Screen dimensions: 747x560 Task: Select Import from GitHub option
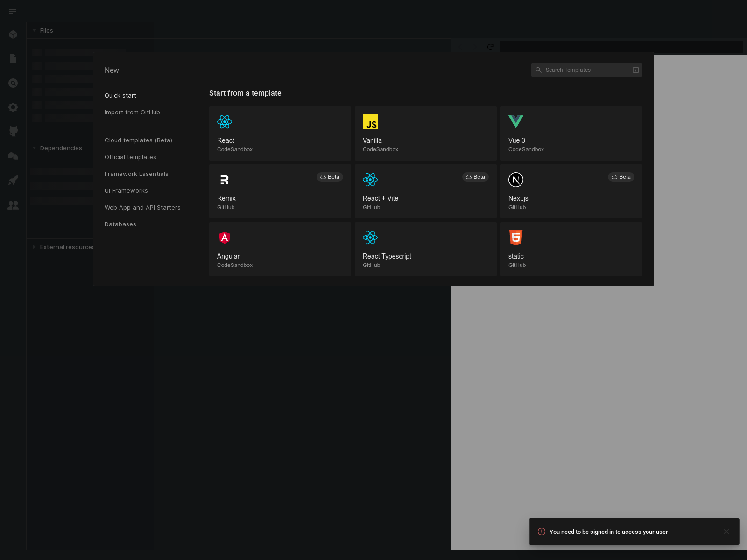point(132,112)
